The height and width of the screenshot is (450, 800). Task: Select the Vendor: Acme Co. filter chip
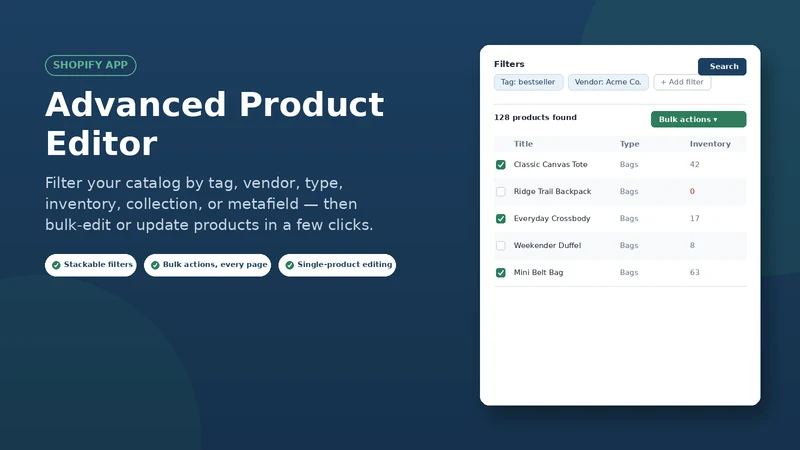click(x=608, y=82)
